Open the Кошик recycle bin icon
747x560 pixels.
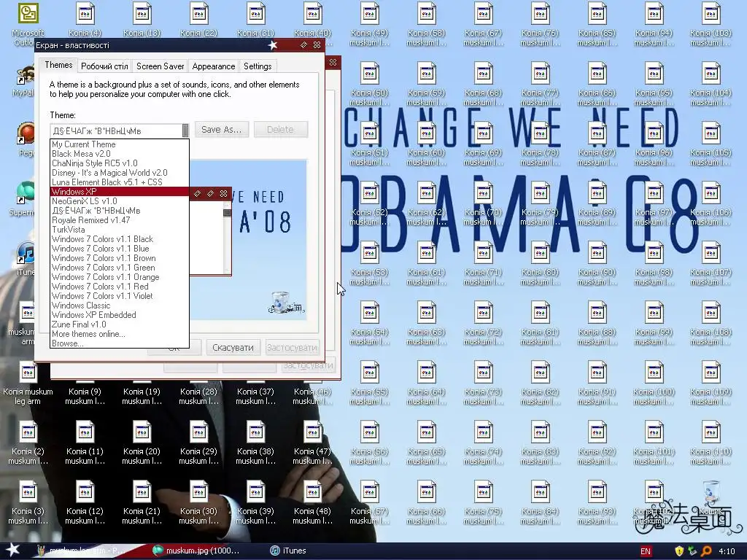coord(711,499)
